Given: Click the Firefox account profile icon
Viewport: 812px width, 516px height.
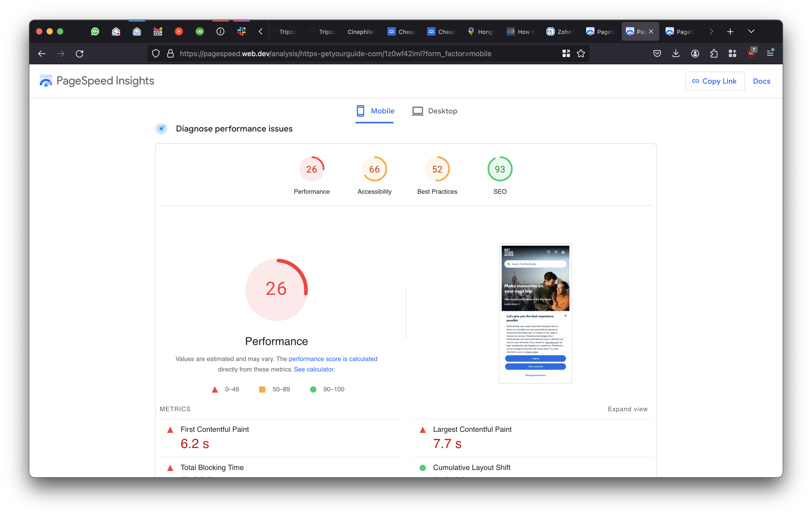Looking at the screenshot, I should (x=695, y=54).
